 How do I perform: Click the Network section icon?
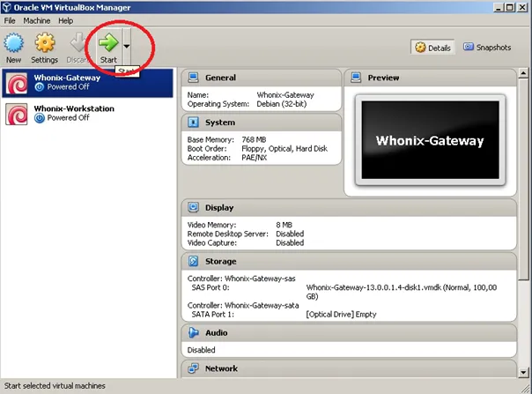193,368
